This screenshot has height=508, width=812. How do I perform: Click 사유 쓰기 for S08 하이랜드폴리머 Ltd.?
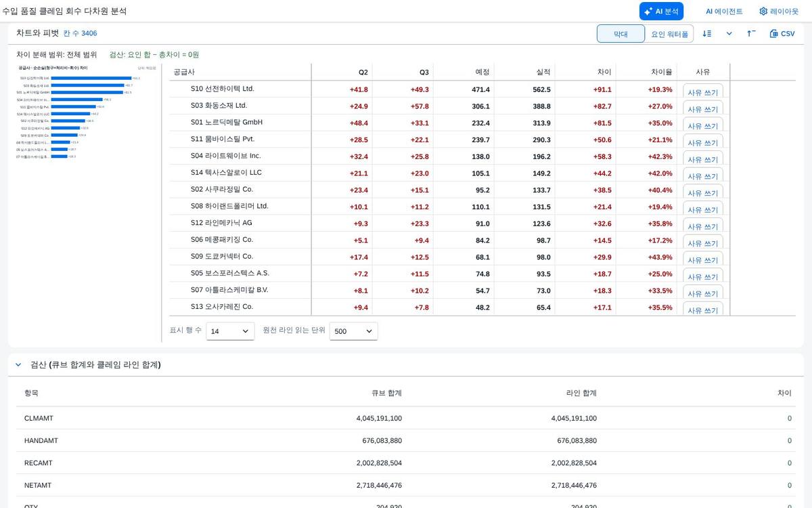pos(703,209)
